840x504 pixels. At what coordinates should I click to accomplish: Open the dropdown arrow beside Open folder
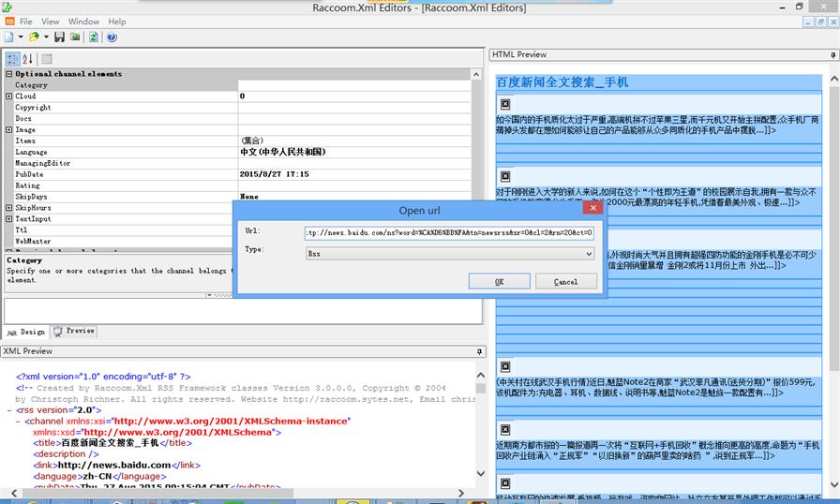tap(46, 37)
